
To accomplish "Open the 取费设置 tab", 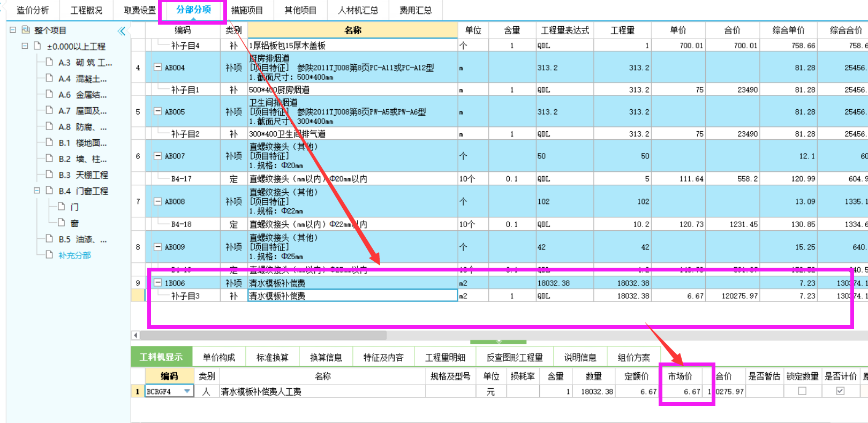I will tap(140, 10).
